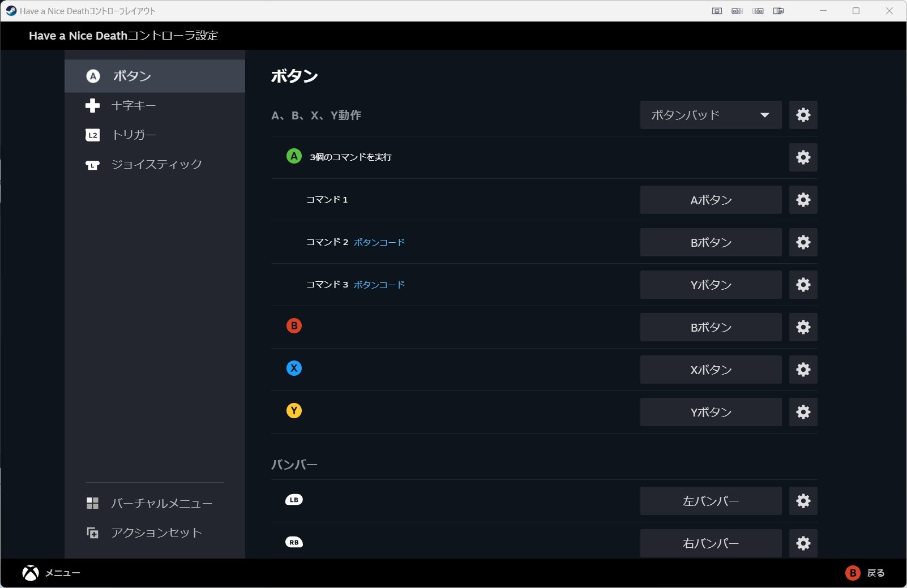The width and height of the screenshot is (907, 588).
Task: Open the バーチャルメニュー section
Action: [155, 503]
